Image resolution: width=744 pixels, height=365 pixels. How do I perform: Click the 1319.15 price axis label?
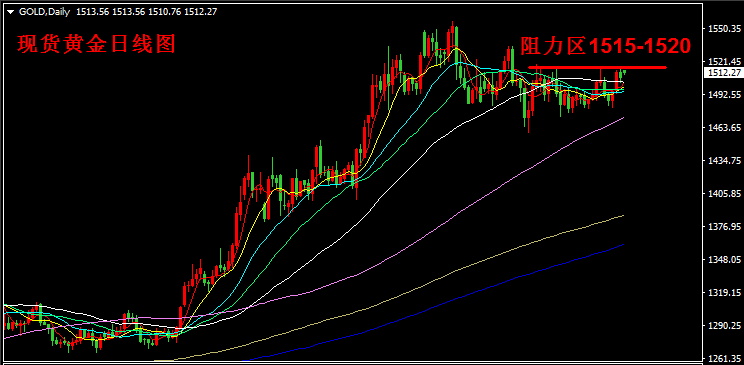[x=724, y=293]
